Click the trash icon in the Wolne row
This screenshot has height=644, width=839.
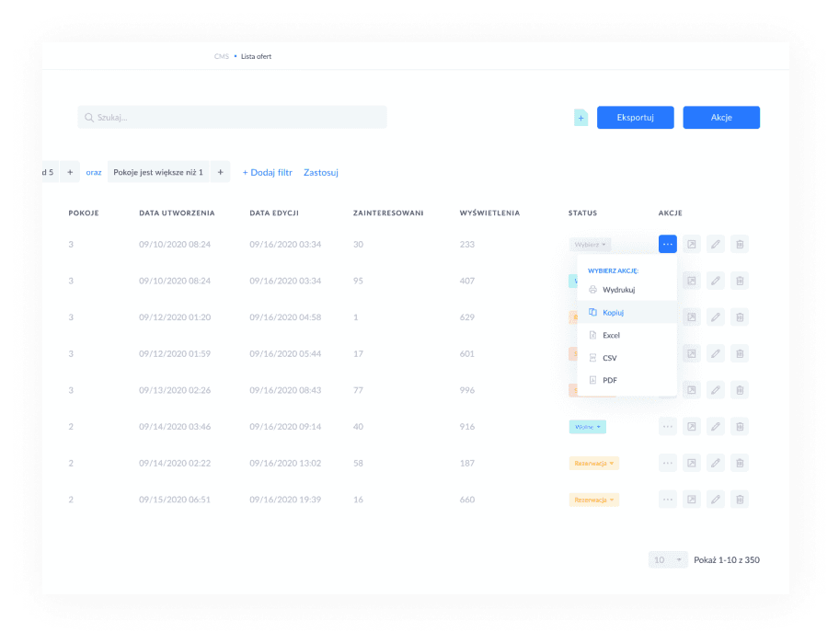point(740,427)
